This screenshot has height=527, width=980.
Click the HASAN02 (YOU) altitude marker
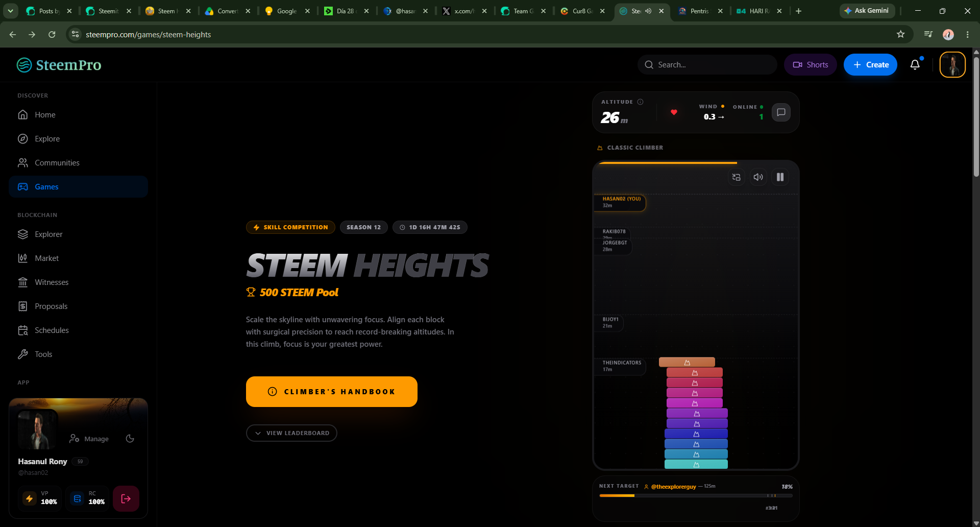coord(621,202)
